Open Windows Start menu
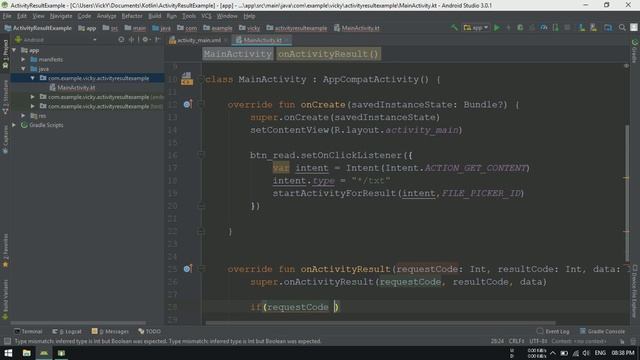 pyautogui.click(x=8, y=353)
